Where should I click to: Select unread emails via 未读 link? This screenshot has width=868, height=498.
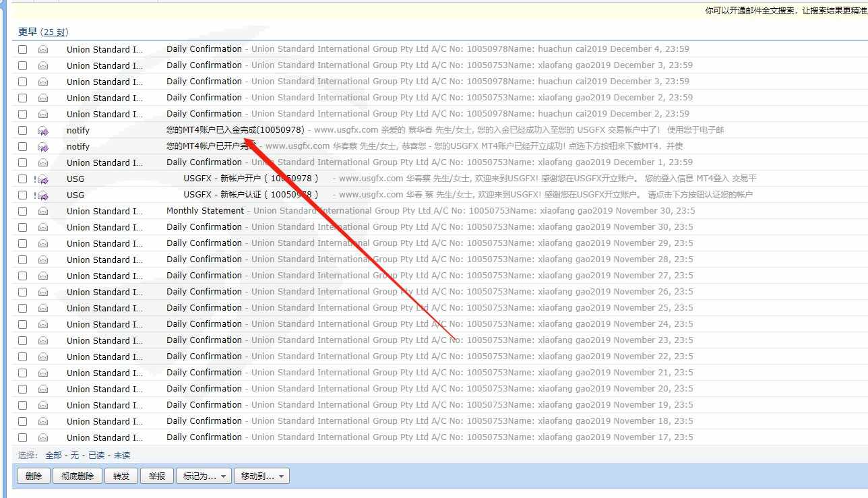(x=122, y=456)
